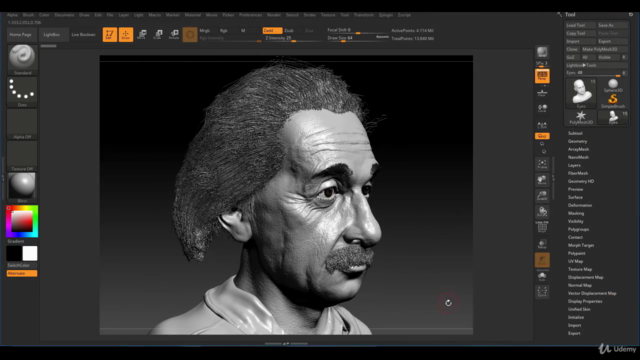Select the Draw mode icon
This screenshot has width=640, height=360.
tap(126, 34)
